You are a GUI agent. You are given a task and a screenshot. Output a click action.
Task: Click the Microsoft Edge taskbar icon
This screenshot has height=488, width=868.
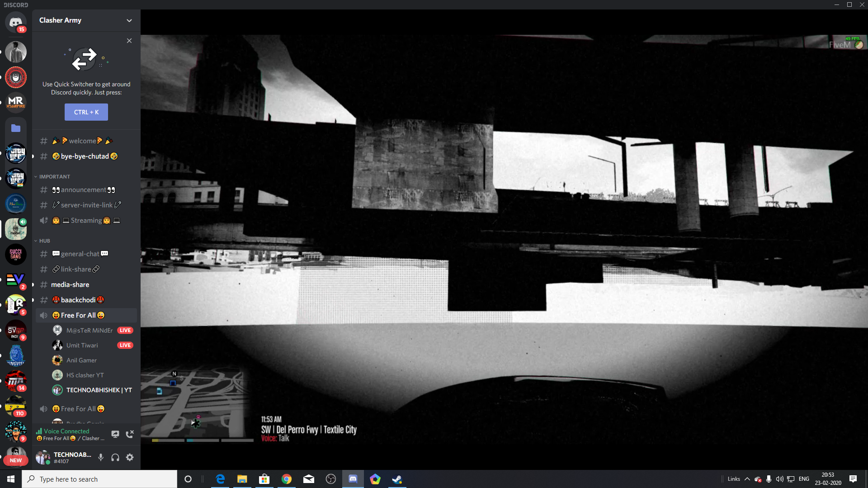(x=220, y=479)
